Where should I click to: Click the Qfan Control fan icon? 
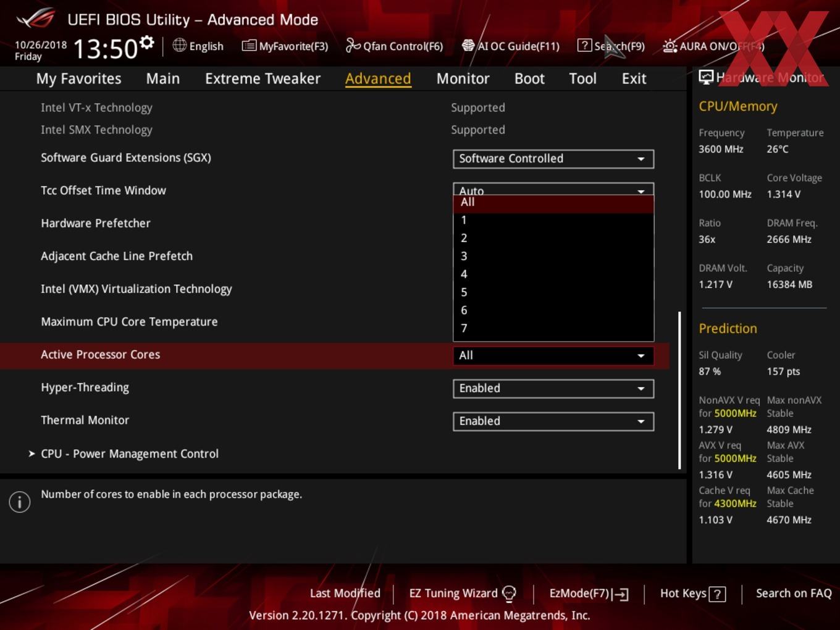coord(353,45)
